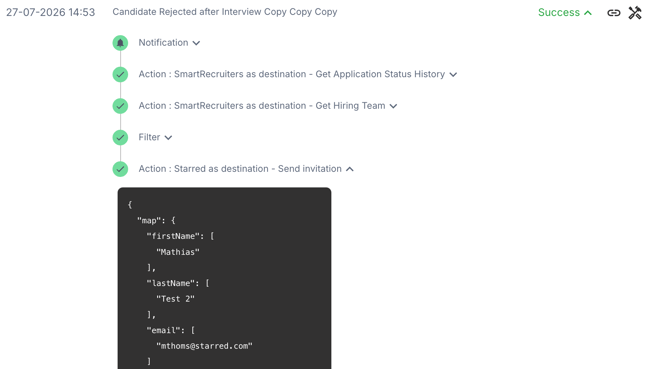Click the Filter step label
670x369 pixels.
coord(149,137)
